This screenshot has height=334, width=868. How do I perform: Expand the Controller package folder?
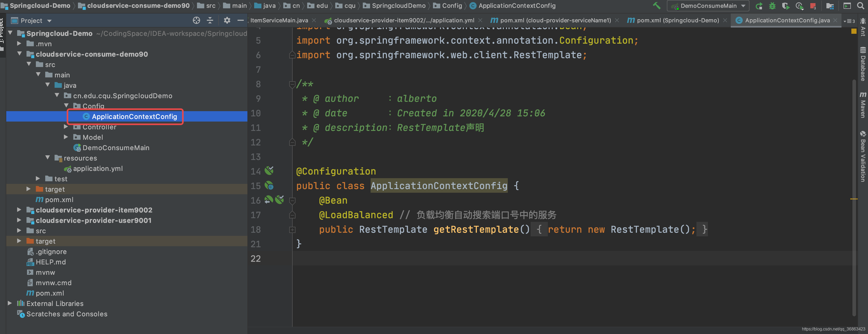(x=66, y=127)
